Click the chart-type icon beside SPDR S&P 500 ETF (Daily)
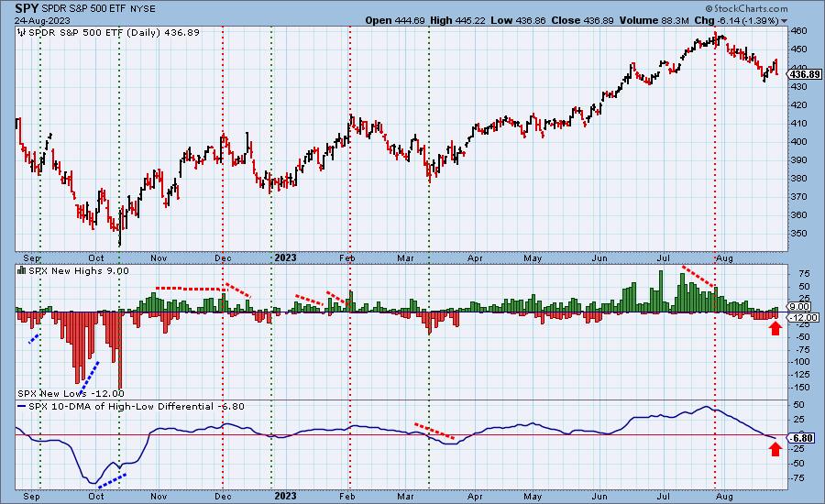The width and height of the screenshot is (825, 504). coord(22,33)
